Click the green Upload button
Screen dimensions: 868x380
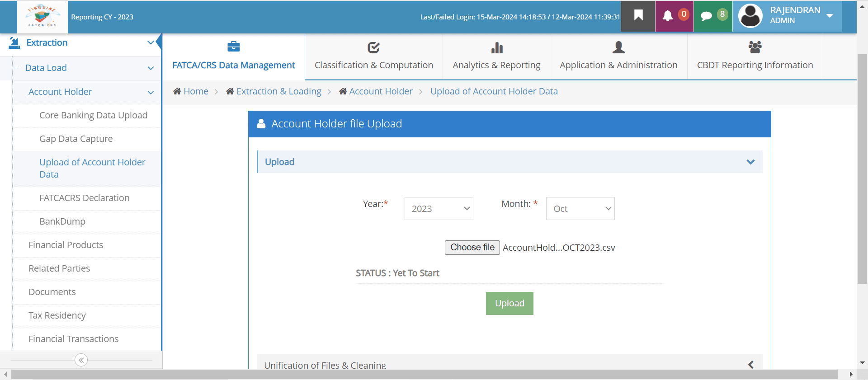point(509,303)
